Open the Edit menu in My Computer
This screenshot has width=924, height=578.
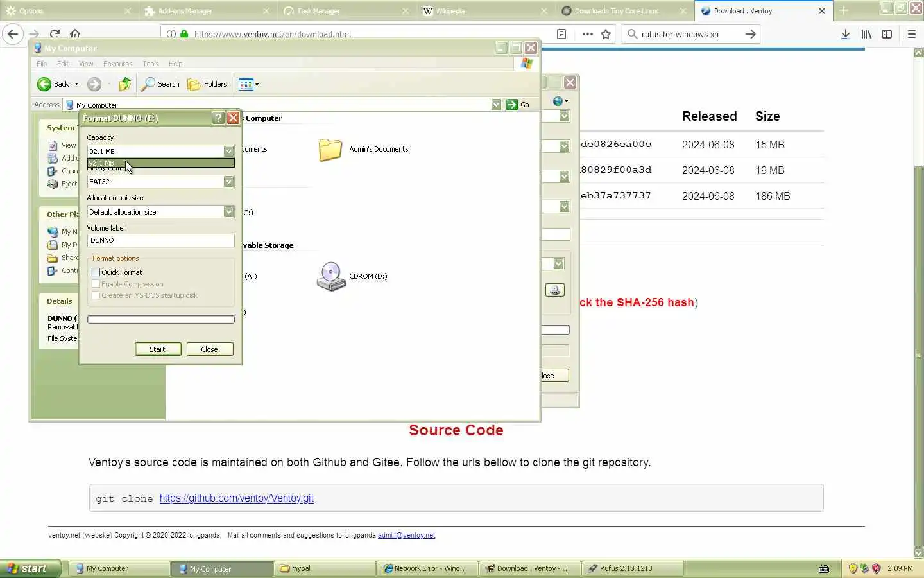pyautogui.click(x=63, y=64)
